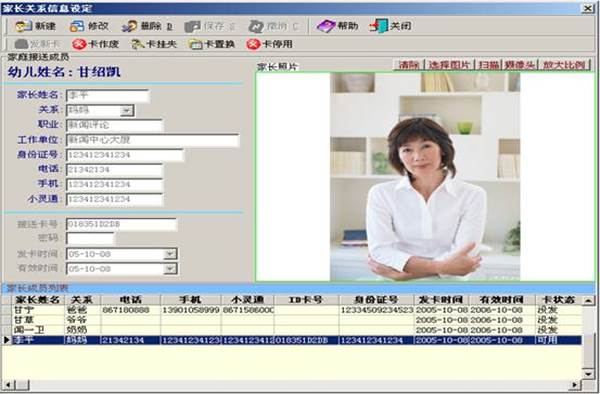Click the horizontal scrollbar left arrow
Screen dimensions: 600x394
pyautogui.click(x=9, y=384)
